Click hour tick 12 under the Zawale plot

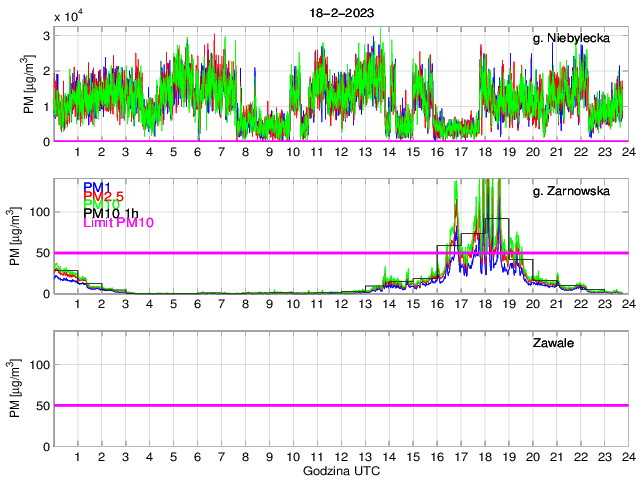tap(340, 457)
